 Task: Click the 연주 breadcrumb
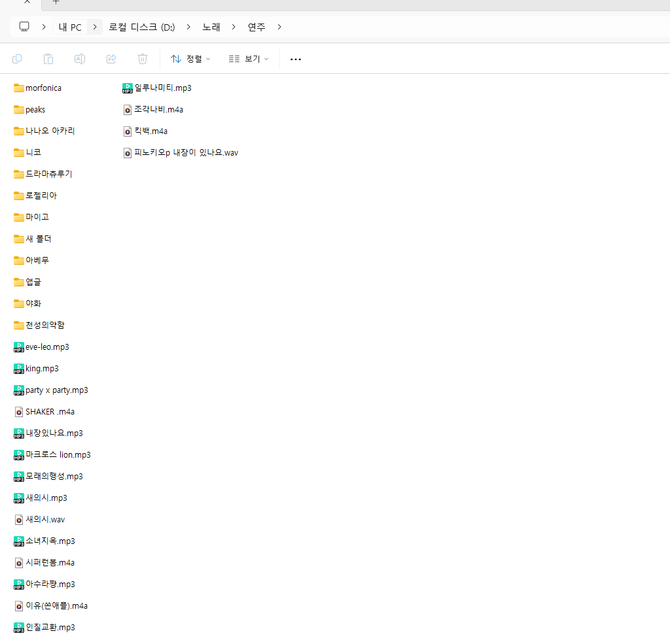coord(256,27)
